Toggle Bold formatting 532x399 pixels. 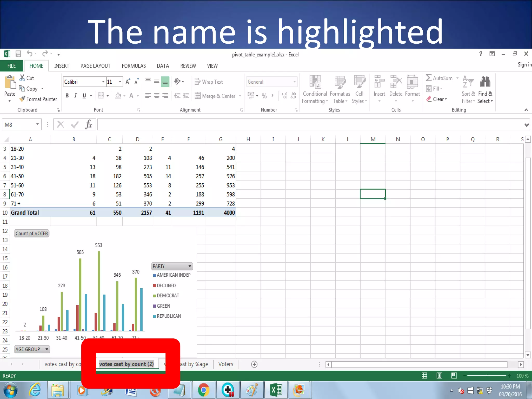(x=67, y=96)
